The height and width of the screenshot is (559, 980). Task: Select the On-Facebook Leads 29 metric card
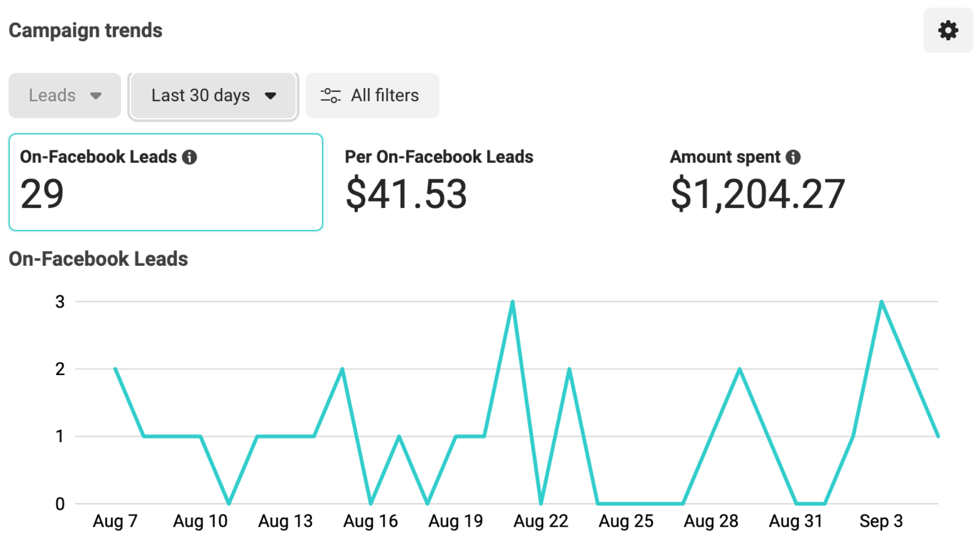pyautogui.click(x=165, y=182)
